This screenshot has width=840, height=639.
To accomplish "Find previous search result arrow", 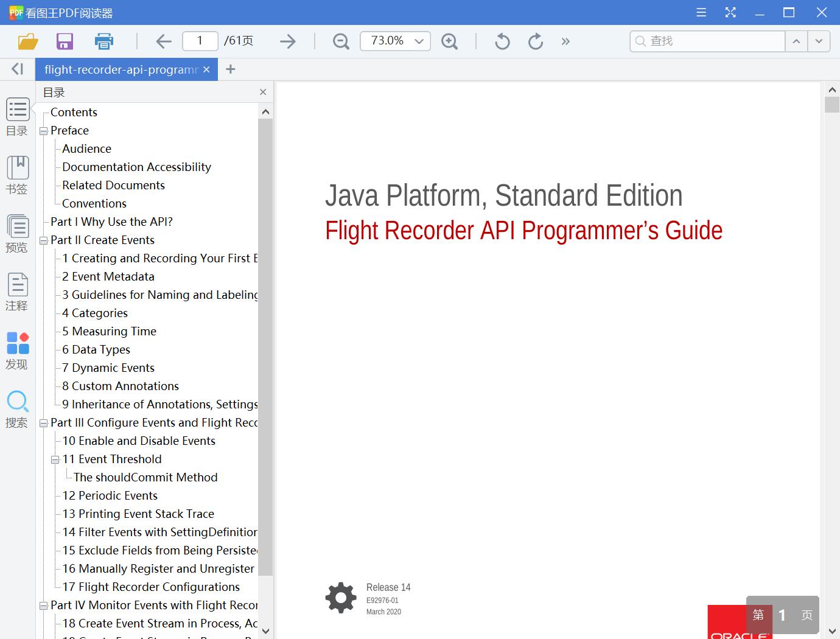I will [x=796, y=41].
